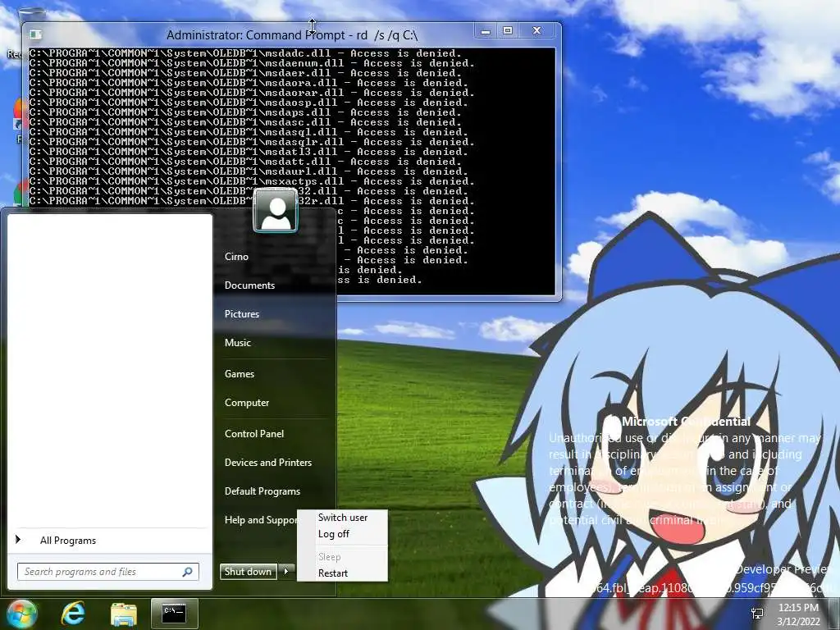Open the clock showing 12:15 PM
The width and height of the screenshot is (840, 630).
(x=798, y=608)
